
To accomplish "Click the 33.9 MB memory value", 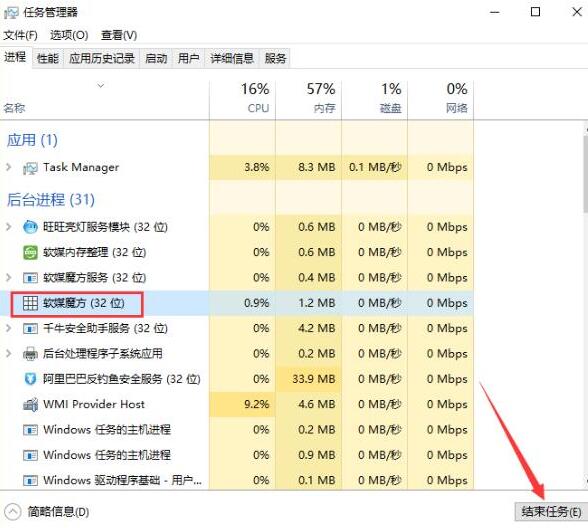I will (x=314, y=379).
